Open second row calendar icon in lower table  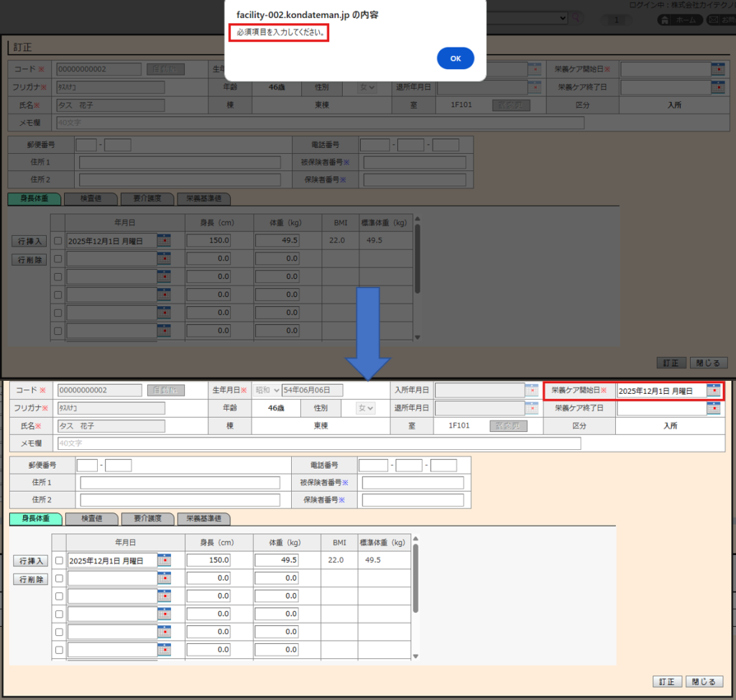pos(164,578)
